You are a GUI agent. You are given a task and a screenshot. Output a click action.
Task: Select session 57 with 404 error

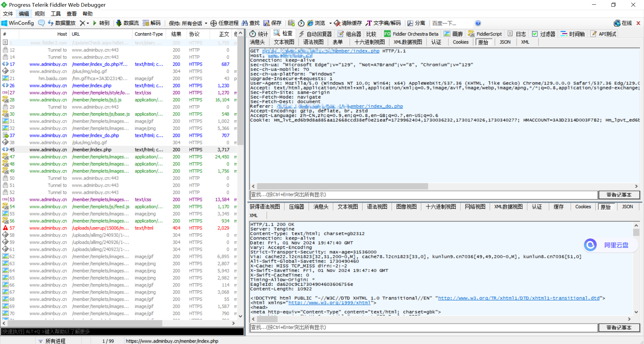[119, 228]
